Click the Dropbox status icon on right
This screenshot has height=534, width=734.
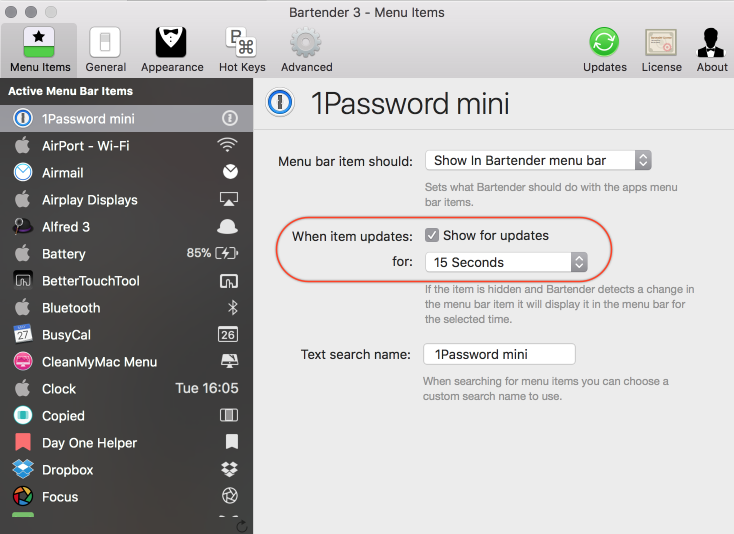229,469
